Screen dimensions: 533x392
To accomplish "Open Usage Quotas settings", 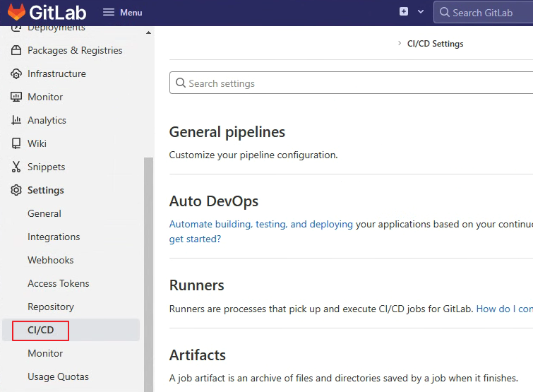I will [58, 376].
